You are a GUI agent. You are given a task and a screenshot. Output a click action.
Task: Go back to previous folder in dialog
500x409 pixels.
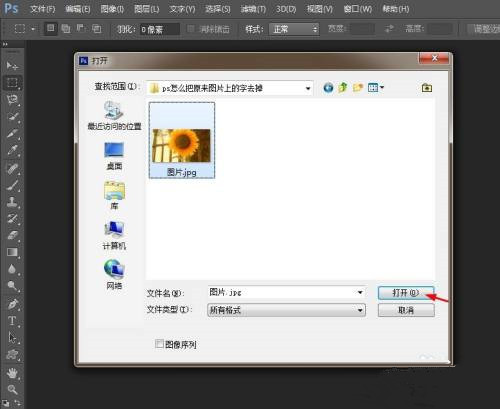click(328, 88)
